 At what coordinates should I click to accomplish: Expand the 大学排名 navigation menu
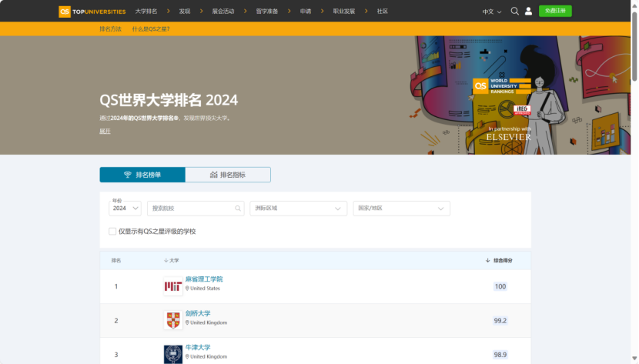(146, 12)
